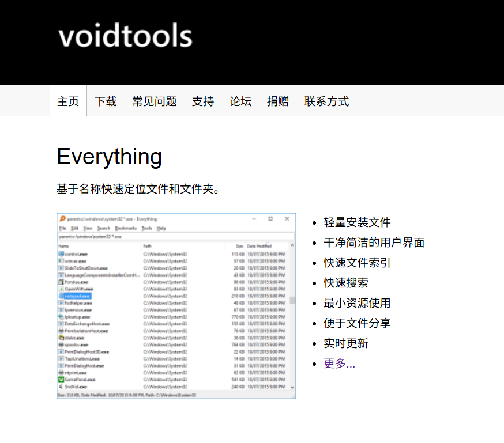Click the Tools menu in the screenshot
Screen dimensions: 504x443
click(x=146, y=228)
